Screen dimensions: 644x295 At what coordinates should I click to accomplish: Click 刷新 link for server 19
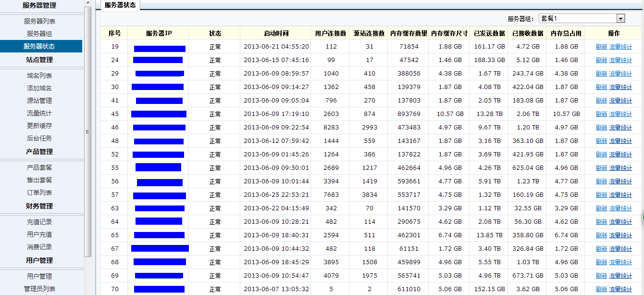(601, 47)
